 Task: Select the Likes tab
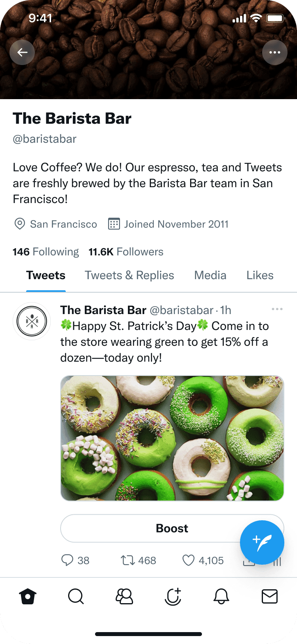pyautogui.click(x=260, y=275)
